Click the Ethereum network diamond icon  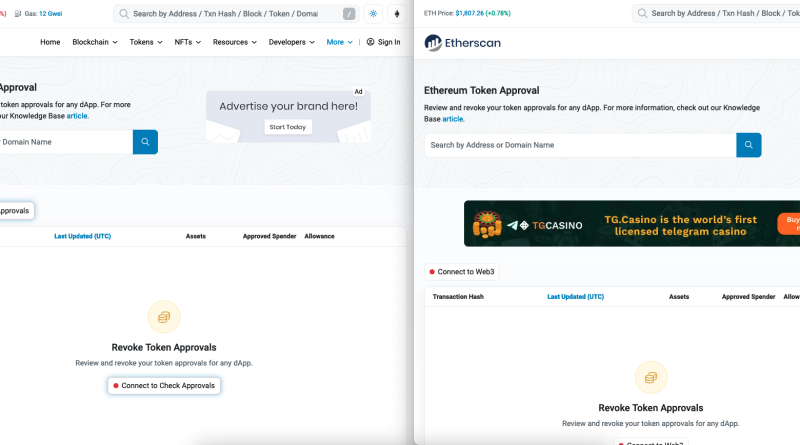[397, 14]
